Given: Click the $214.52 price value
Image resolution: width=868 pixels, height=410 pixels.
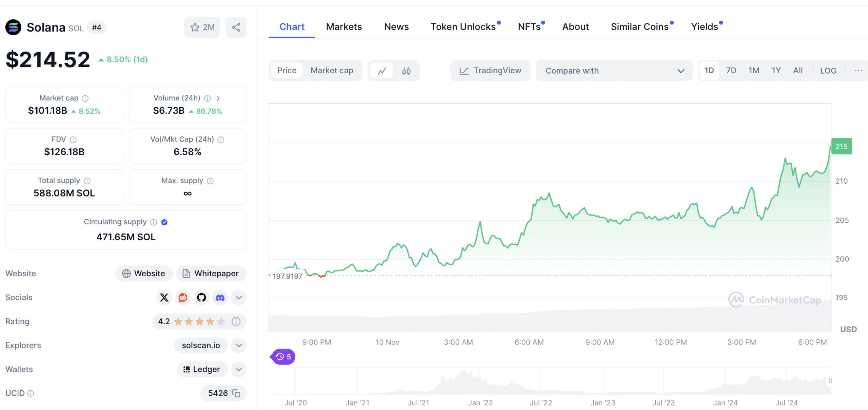Looking at the screenshot, I should tap(48, 60).
